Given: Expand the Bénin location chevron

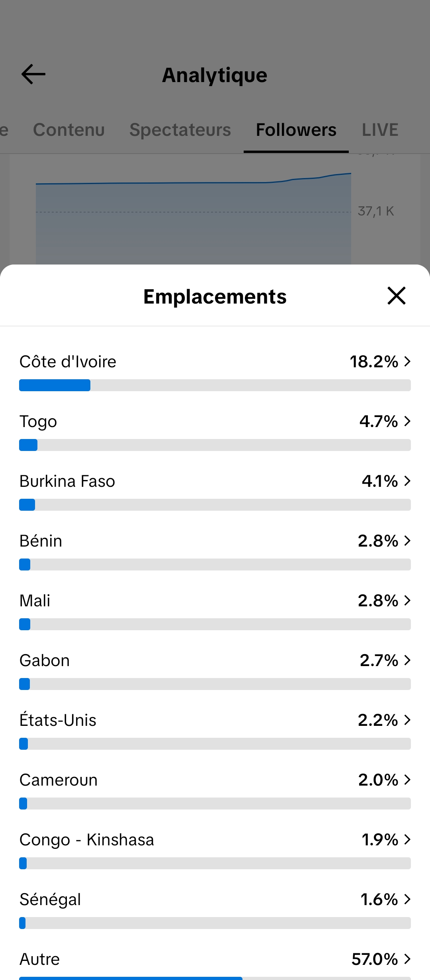Looking at the screenshot, I should [407, 541].
